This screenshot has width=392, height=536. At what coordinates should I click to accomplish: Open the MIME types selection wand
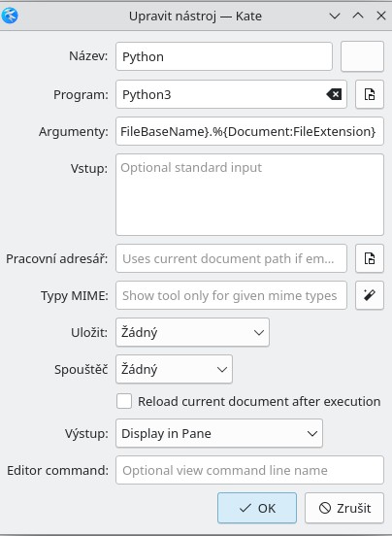370,295
